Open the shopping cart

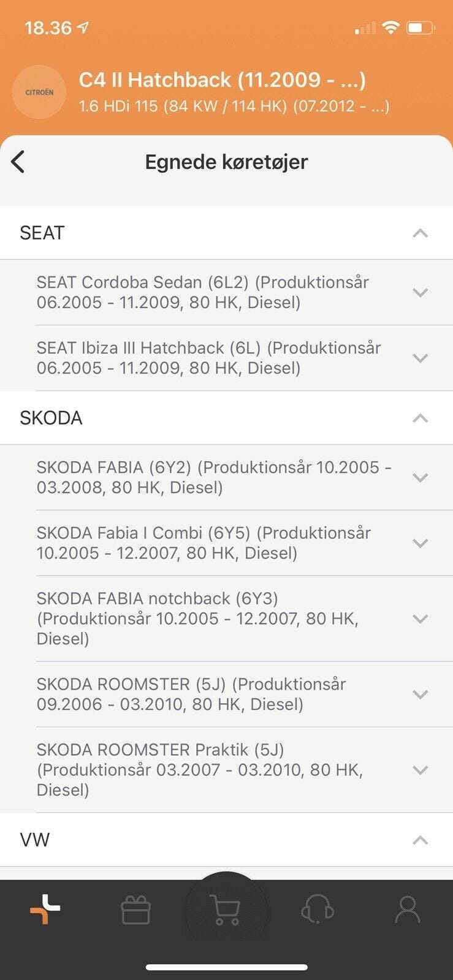point(225,910)
